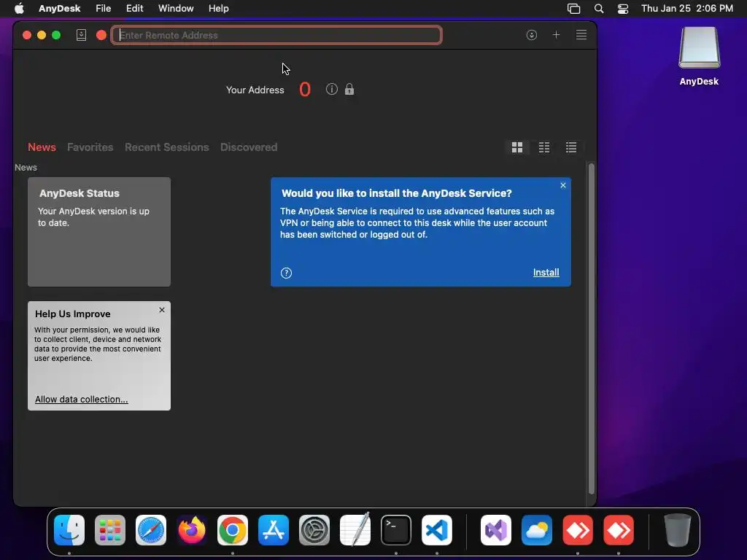747x560 pixels.
Task: Open help question mark in service banner
Action: point(286,273)
